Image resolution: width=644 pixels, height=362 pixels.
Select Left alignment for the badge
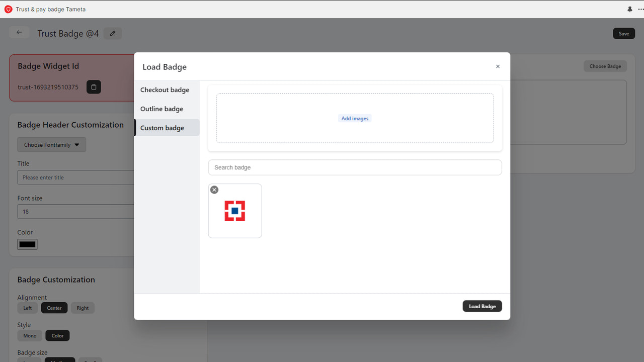pyautogui.click(x=27, y=308)
